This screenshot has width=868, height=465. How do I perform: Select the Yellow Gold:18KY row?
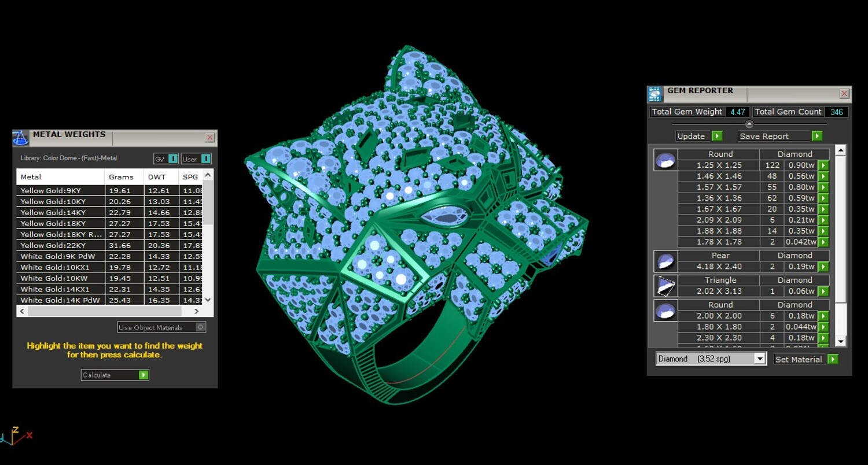(109, 223)
